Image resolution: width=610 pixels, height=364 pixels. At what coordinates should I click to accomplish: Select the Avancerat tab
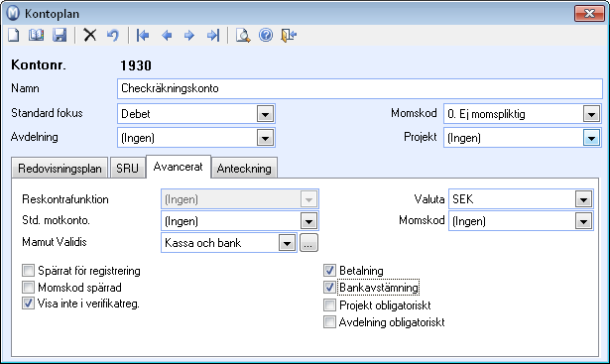point(179,167)
